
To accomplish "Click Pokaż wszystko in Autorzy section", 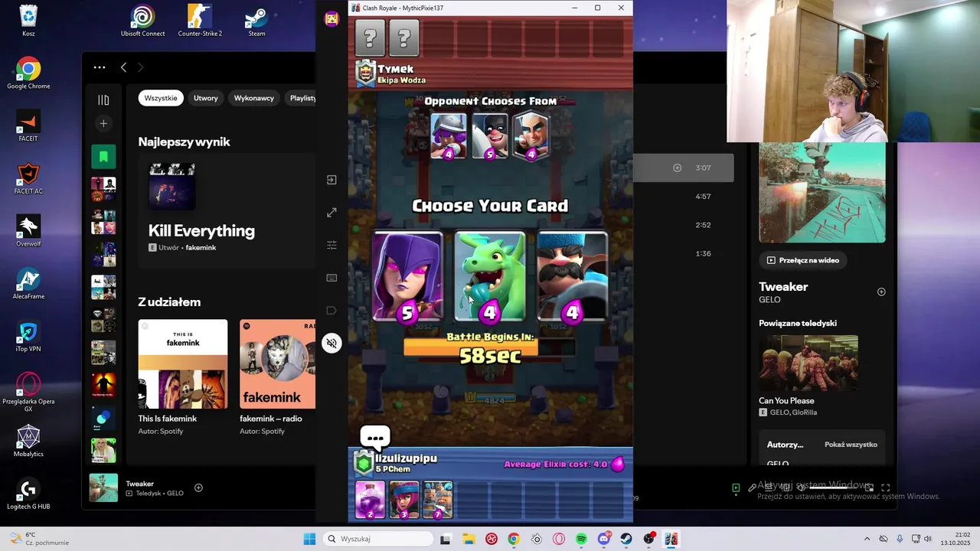I will [851, 445].
